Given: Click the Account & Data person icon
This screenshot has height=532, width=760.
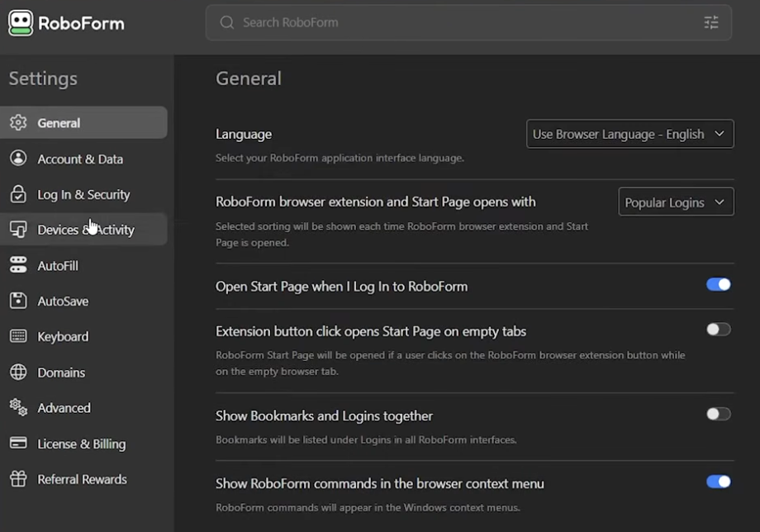Looking at the screenshot, I should click(x=18, y=159).
